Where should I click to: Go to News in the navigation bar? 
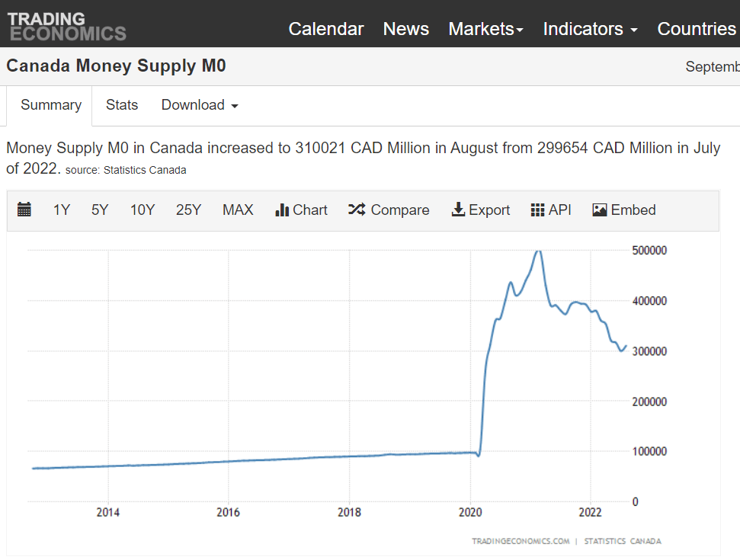pos(405,29)
